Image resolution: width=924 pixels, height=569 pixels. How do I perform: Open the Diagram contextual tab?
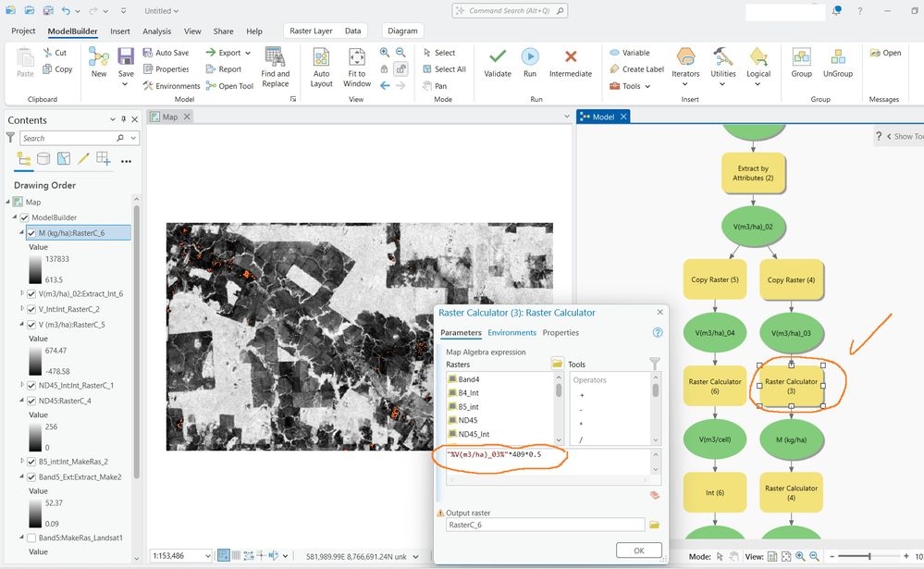click(402, 31)
